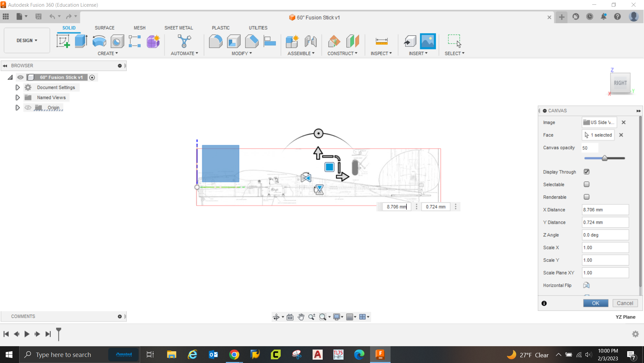This screenshot has width=644, height=363.
Task: Click the Insert Canvas icon
Action: (427, 41)
